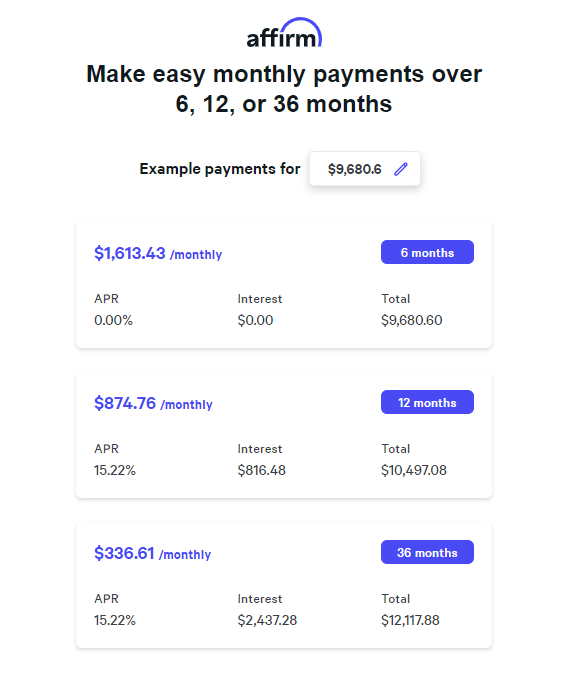Image resolution: width=572 pixels, height=677 pixels.
Task: Click the $0.00 interest amount
Action: pos(255,320)
